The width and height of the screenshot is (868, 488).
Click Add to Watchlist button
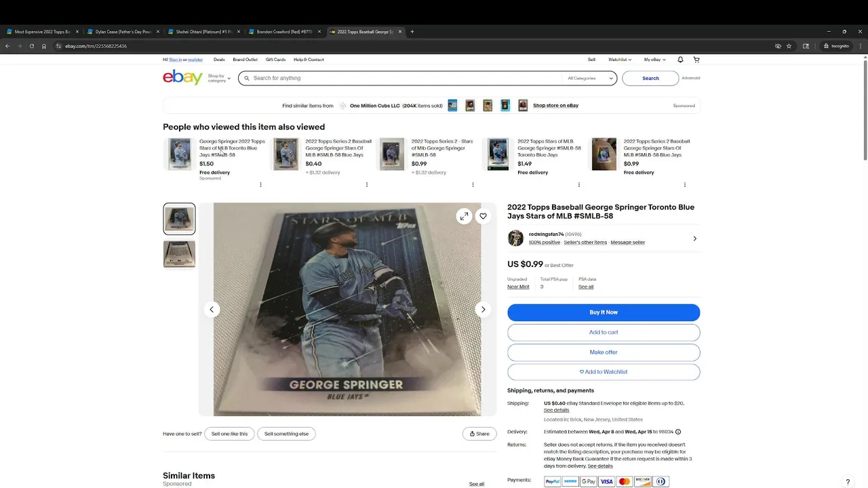coord(604,372)
